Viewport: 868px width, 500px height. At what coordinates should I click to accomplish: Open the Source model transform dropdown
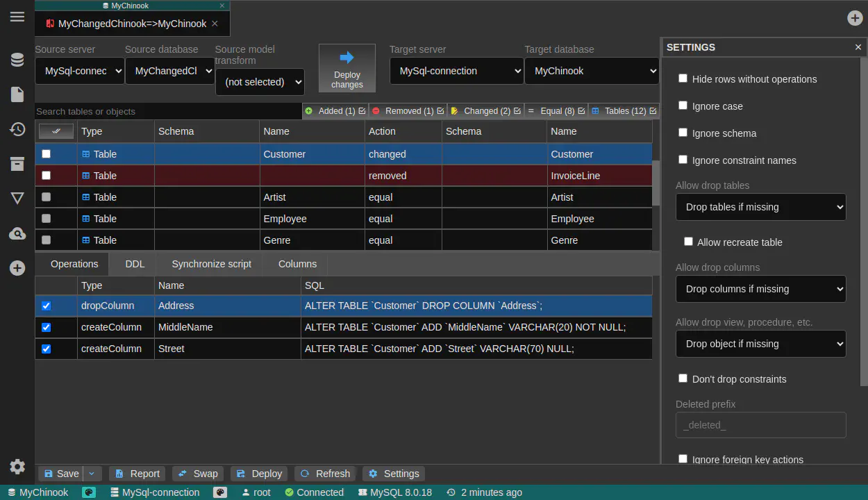tap(260, 82)
